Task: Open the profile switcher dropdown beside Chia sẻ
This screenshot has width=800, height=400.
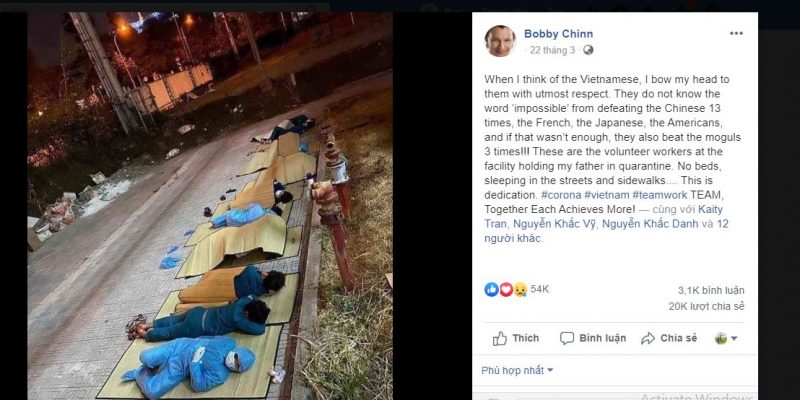Action: tap(727, 338)
